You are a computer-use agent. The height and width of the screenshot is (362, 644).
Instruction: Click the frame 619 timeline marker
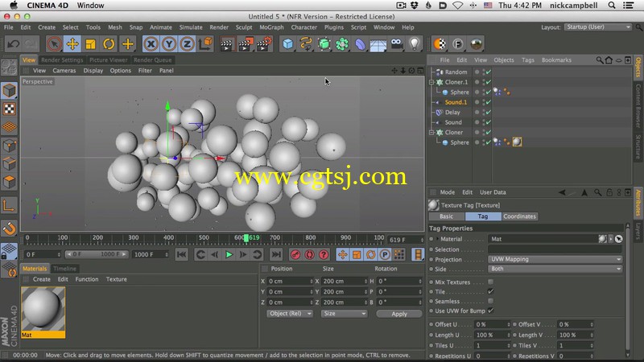[x=246, y=238]
